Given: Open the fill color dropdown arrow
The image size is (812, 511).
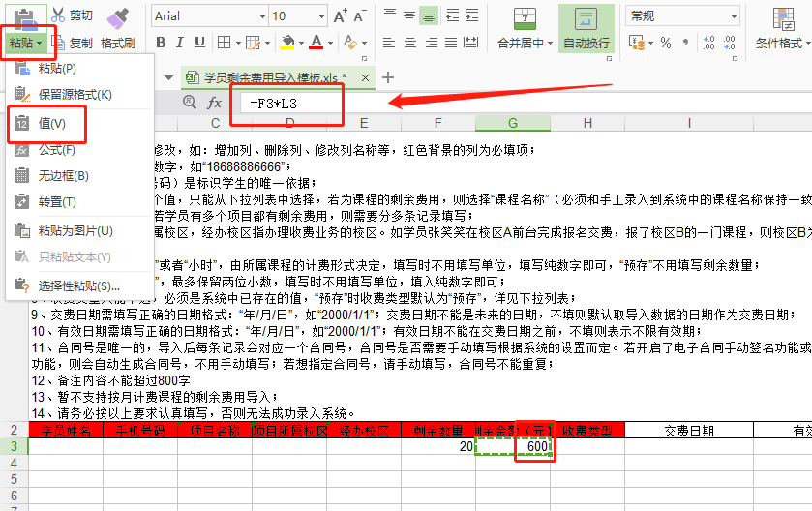Looking at the screenshot, I should tap(301, 43).
